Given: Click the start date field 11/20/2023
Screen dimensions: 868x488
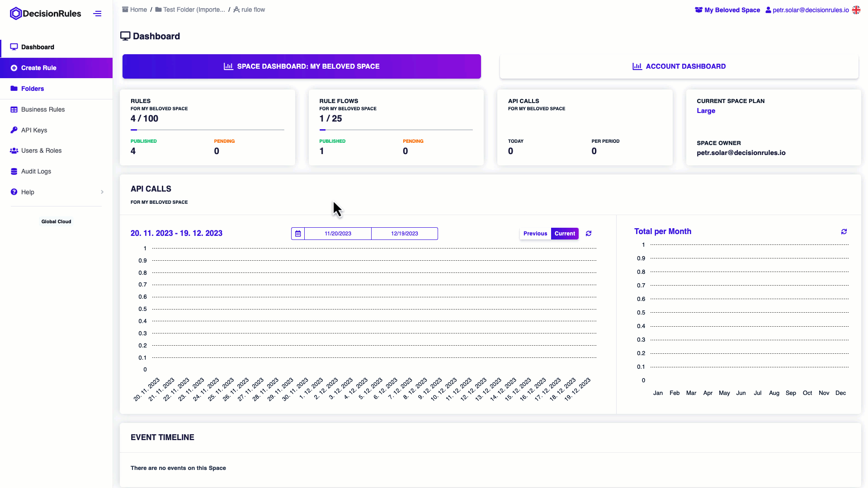Looking at the screenshot, I should click(338, 234).
